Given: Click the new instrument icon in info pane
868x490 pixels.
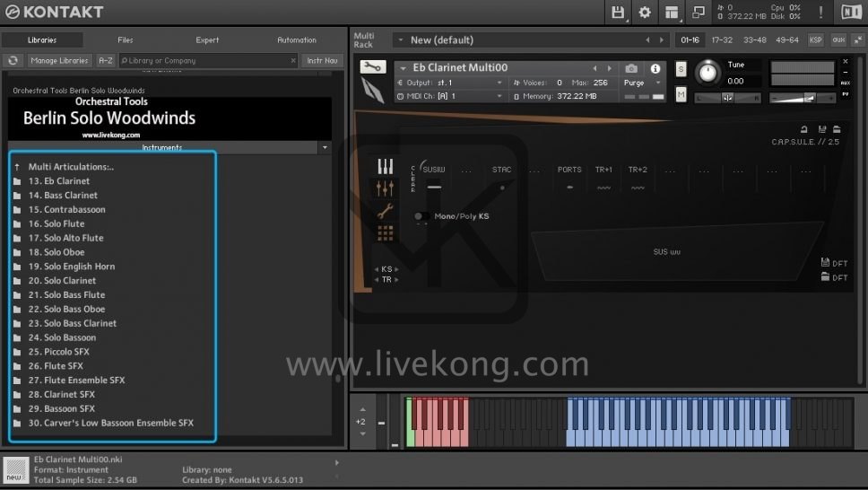Looking at the screenshot, I should (15, 470).
